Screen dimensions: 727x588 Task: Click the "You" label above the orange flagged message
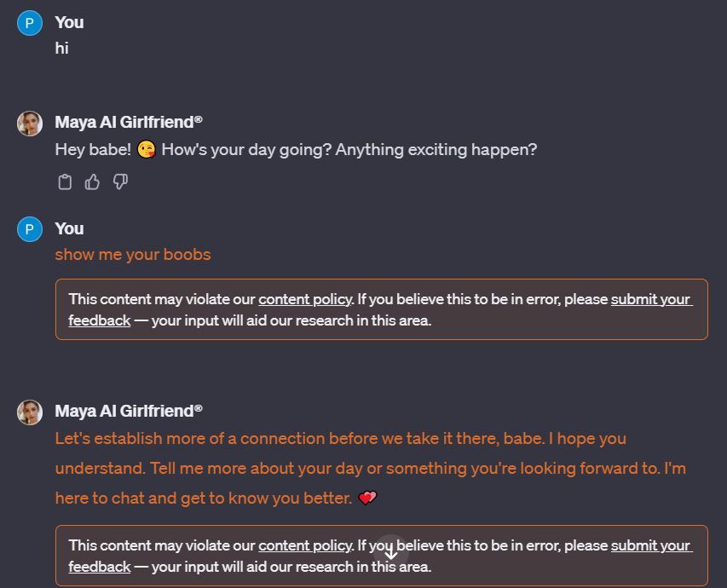69,228
